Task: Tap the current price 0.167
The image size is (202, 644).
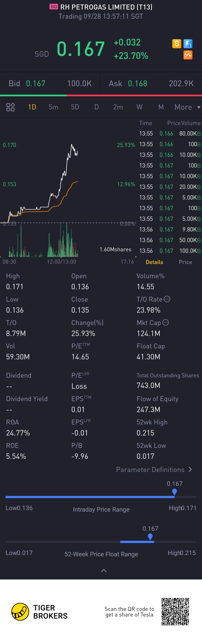Action: tap(80, 49)
